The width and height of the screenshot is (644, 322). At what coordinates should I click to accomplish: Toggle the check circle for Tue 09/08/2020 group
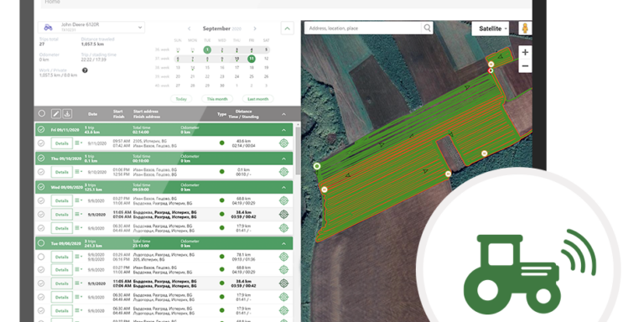41,243
